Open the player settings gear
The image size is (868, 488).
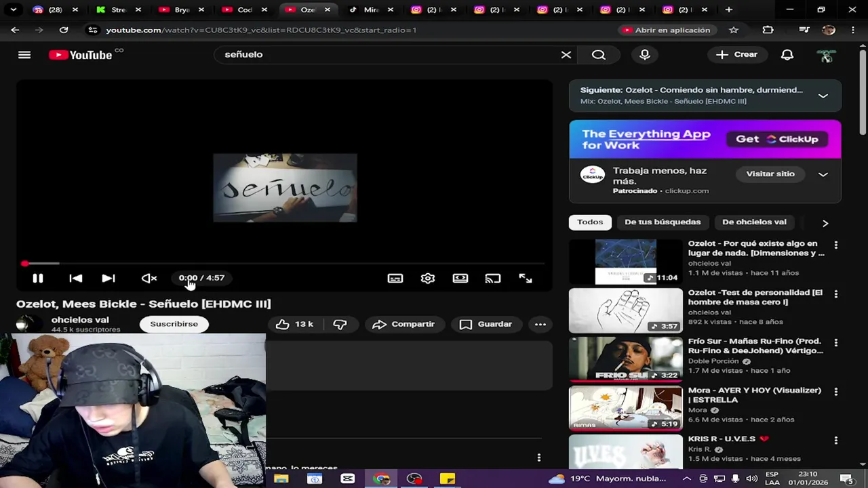(428, 279)
